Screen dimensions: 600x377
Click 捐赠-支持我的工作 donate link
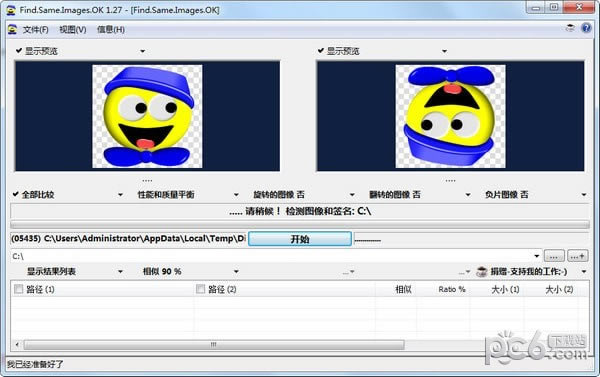click(x=529, y=272)
